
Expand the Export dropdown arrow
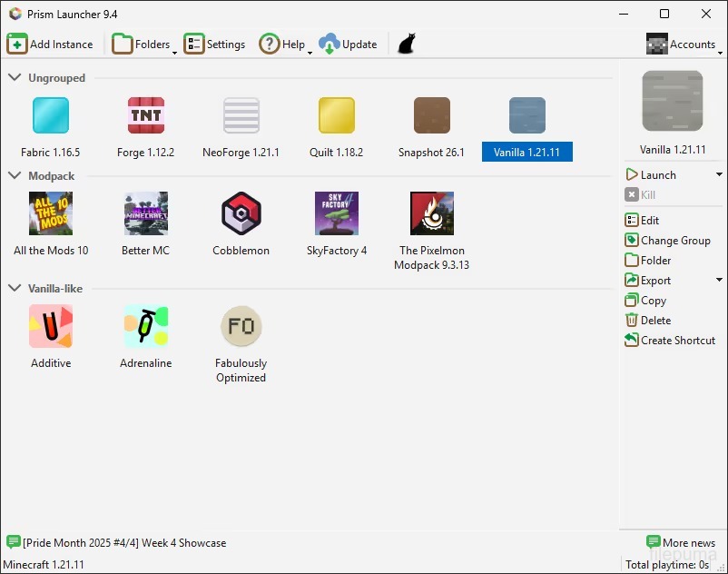pyautogui.click(x=719, y=280)
